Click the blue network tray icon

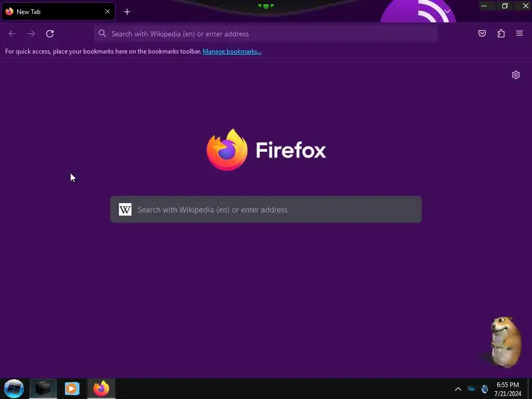pos(471,389)
